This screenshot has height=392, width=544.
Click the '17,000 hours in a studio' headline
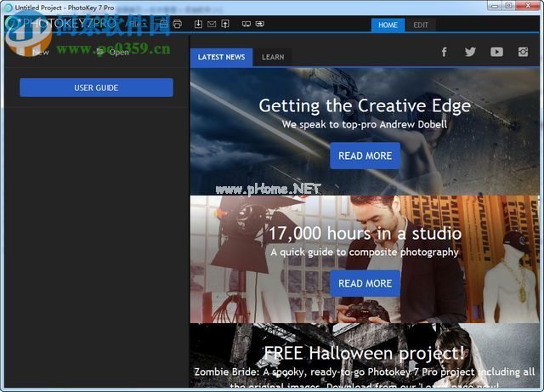[365, 233]
